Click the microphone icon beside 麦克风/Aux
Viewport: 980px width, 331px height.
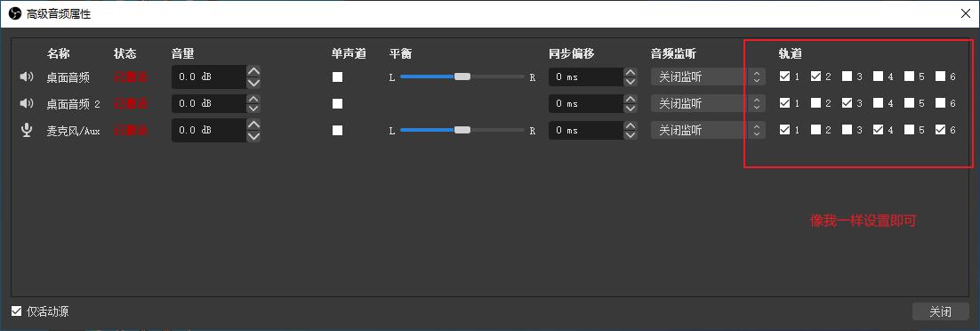27,130
